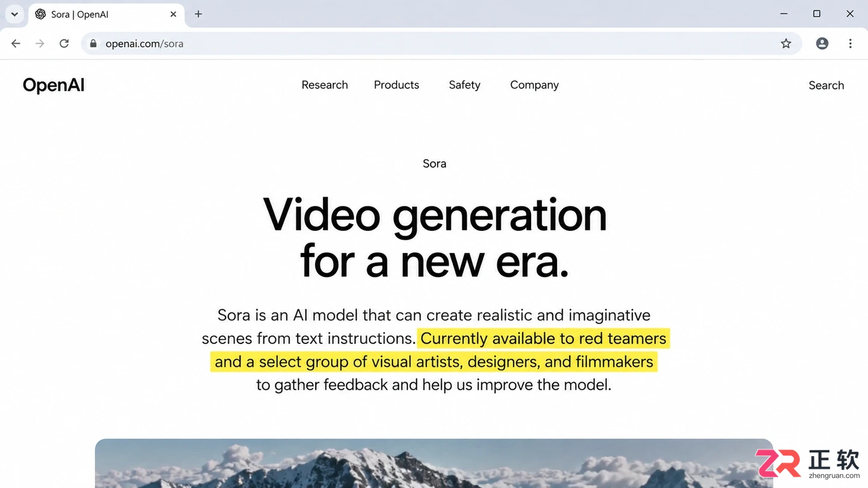The height and width of the screenshot is (488, 868).
Task: Reload the current page
Action: (x=64, y=43)
